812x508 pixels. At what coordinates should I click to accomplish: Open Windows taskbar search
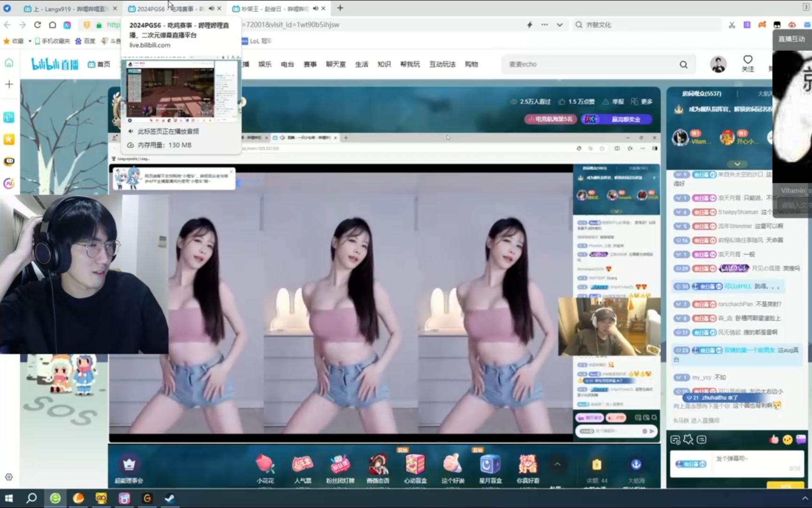(x=31, y=498)
